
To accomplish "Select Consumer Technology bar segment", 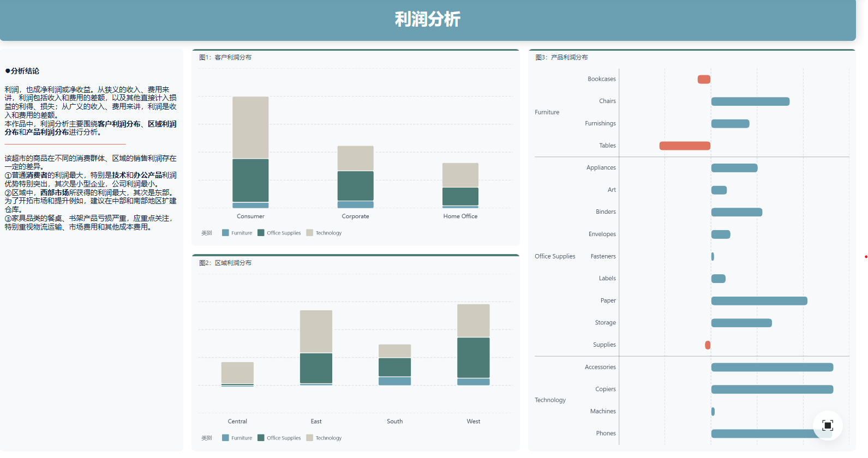I will (250, 128).
